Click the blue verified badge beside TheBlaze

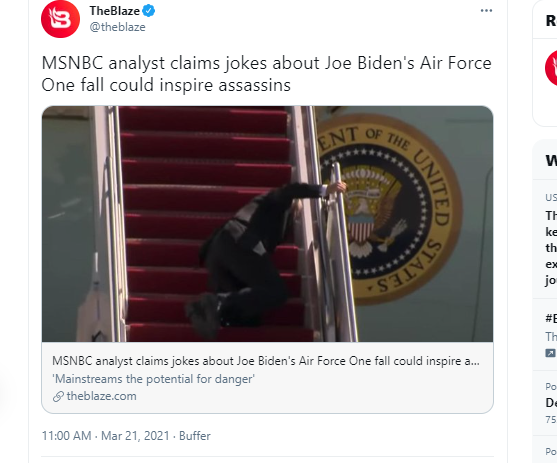click(x=148, y=11)
